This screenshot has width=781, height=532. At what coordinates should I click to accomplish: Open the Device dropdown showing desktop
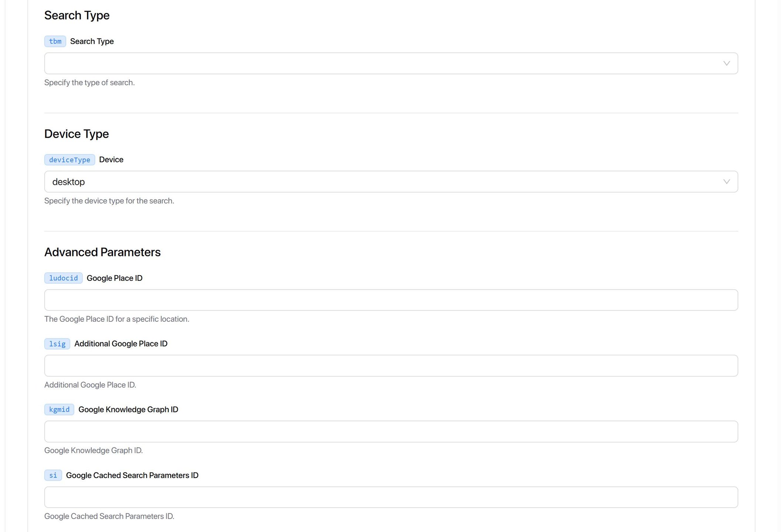point(391,181)
